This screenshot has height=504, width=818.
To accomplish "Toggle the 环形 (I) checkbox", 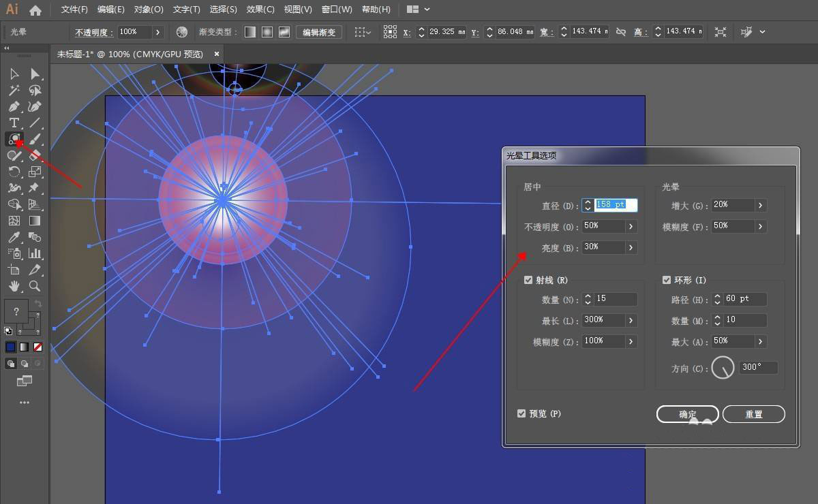I will tap(667, 280).
